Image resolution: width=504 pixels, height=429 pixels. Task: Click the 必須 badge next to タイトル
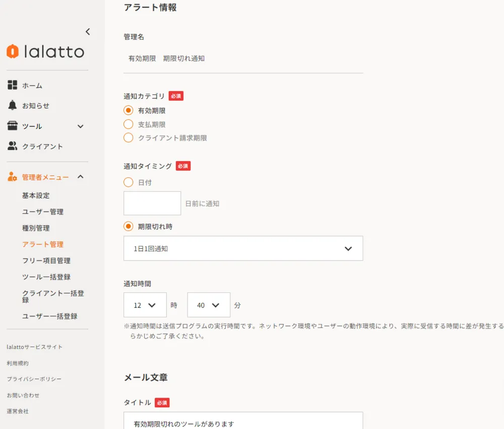(162, 403)
